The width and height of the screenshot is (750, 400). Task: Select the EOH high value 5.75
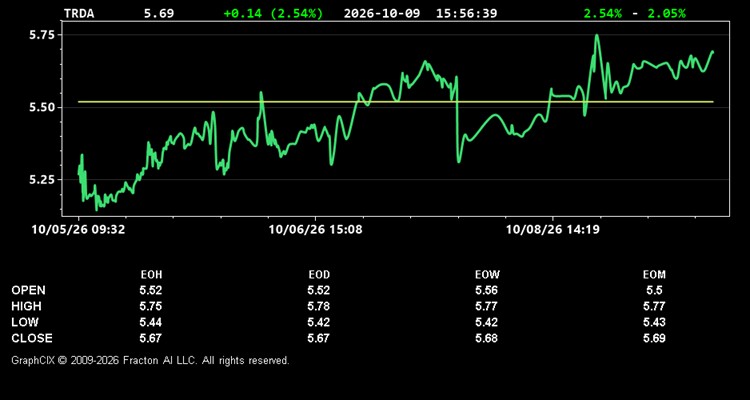point(151,306)
